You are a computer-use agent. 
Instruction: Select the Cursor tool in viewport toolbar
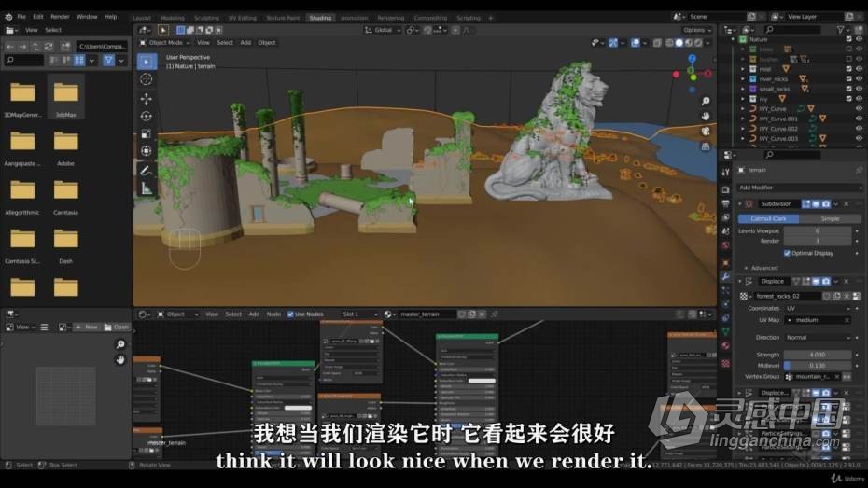pos(147,79)
